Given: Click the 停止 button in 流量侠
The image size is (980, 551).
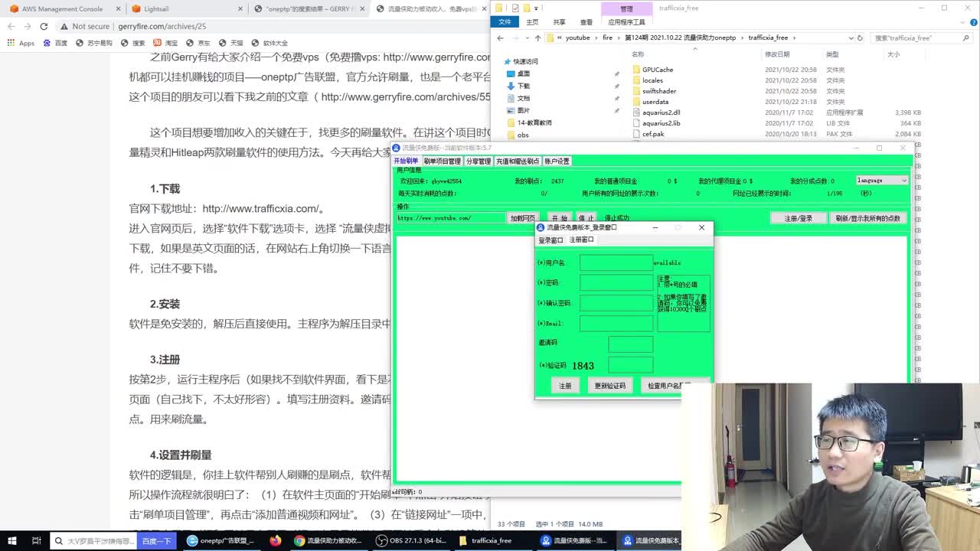Looking at the screenshot, I should pos(586,218).
